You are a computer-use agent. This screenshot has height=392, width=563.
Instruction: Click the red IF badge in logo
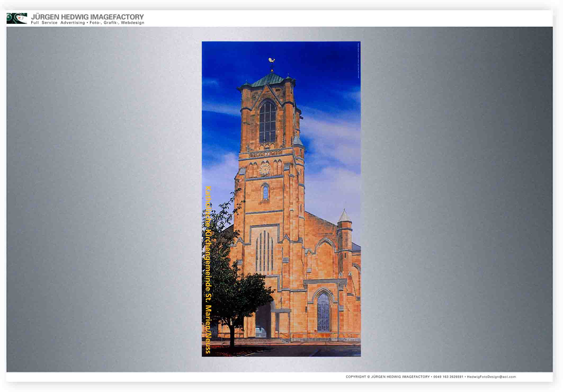(20, 18)
